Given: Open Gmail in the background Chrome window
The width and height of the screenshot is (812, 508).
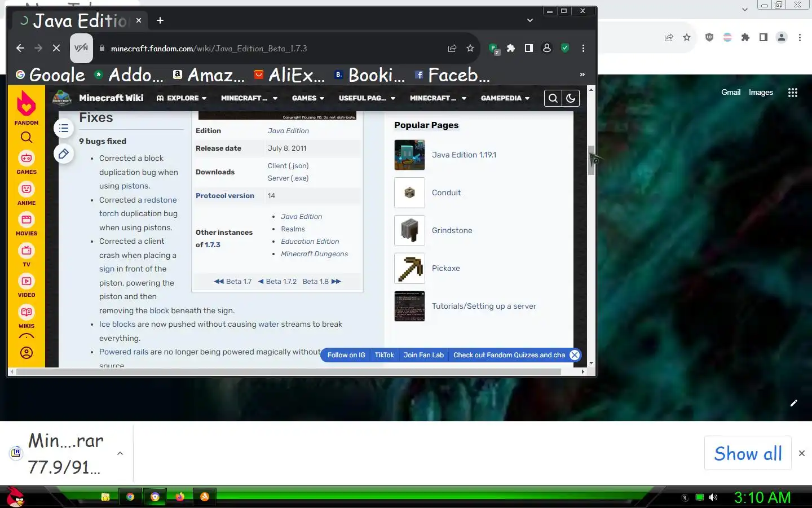Looking at the screenshot, I should coord(731,92).
